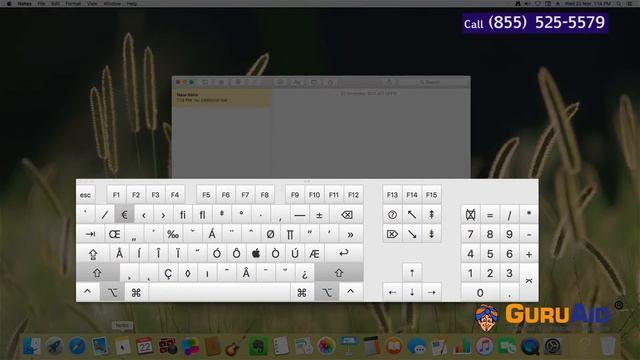This screenshot has height=360, width=640.
Task: Open the Window menu
Action: [x=112, y=4]
